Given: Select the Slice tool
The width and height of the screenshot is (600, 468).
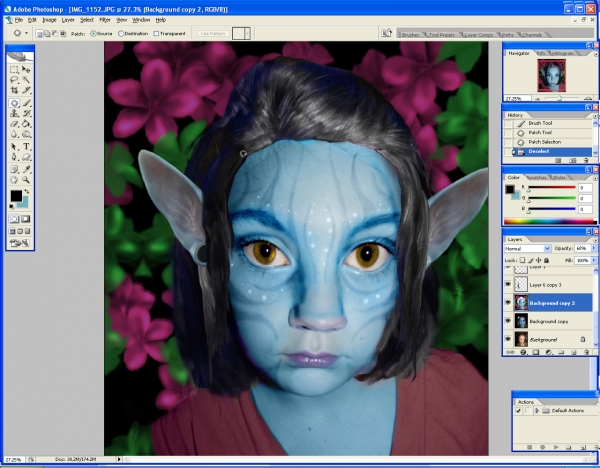Looking at the screenshot, I should point(26,90).
